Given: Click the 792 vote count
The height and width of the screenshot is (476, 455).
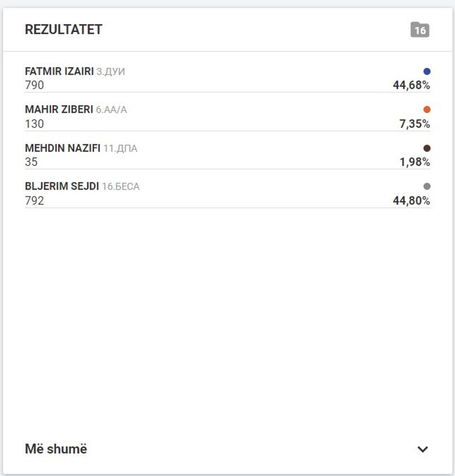Looking at the screenshot, I should (x=34, y=201).
